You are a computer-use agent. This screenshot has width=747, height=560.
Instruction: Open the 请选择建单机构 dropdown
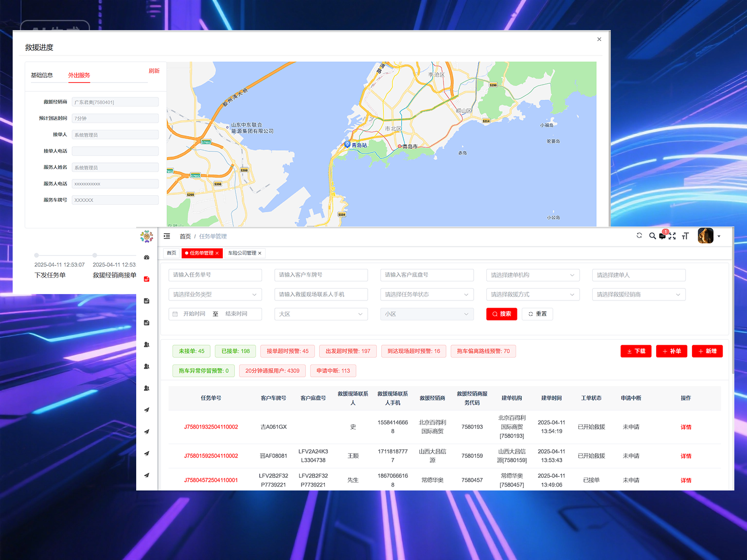pyautogui.click(x=533, y=275)
